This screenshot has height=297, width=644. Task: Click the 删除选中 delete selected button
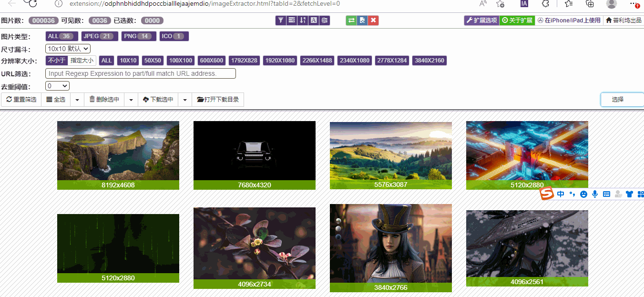[104, 100]
